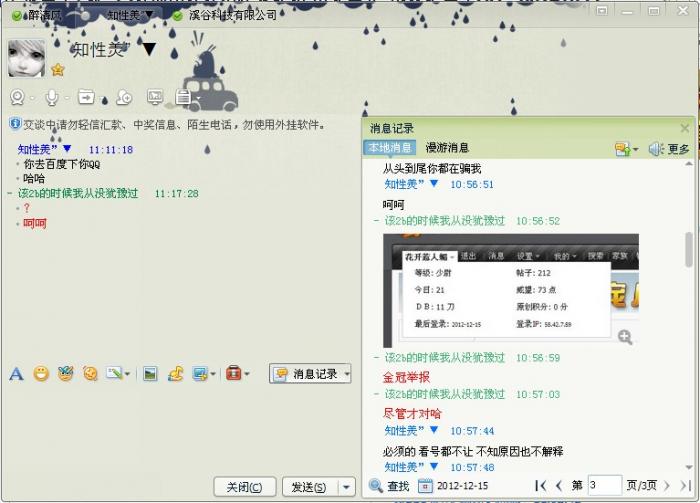Viewport: 700px width, 503px height.
Task: Start a voice call with the microphone icon
Action: click(52, 97)
